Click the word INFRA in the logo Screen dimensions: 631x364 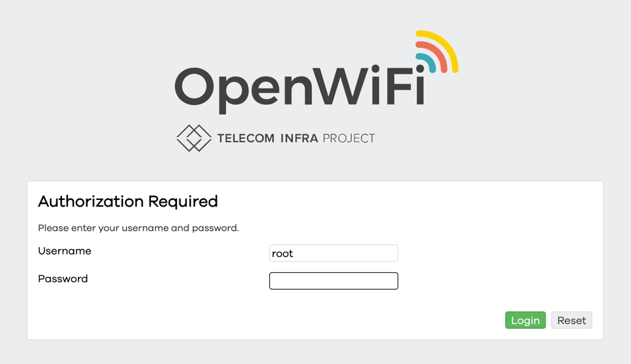(299, 139)
